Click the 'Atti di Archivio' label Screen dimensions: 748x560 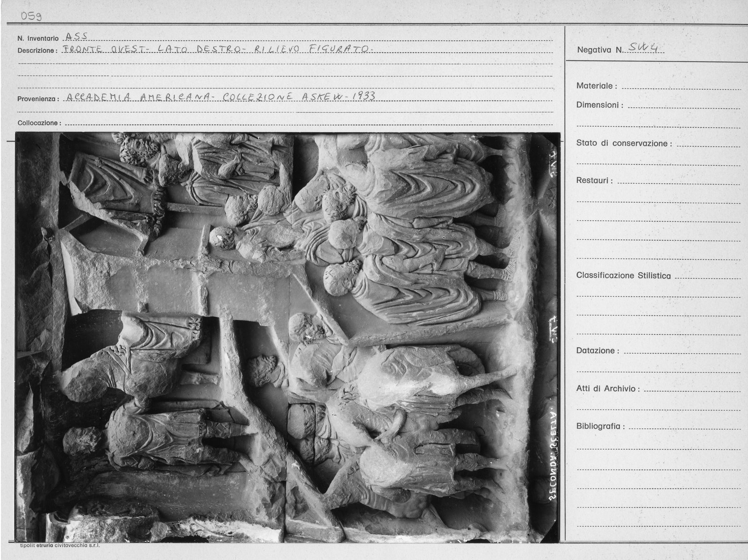click(608, 388)
